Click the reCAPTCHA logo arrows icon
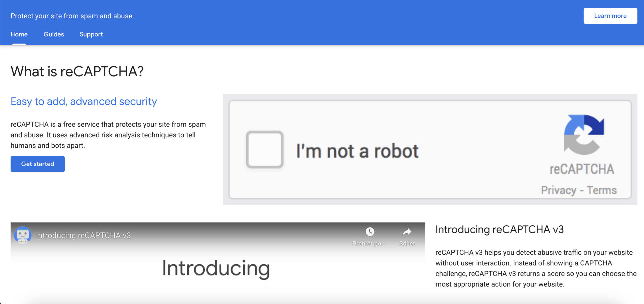 pos(584,135)
